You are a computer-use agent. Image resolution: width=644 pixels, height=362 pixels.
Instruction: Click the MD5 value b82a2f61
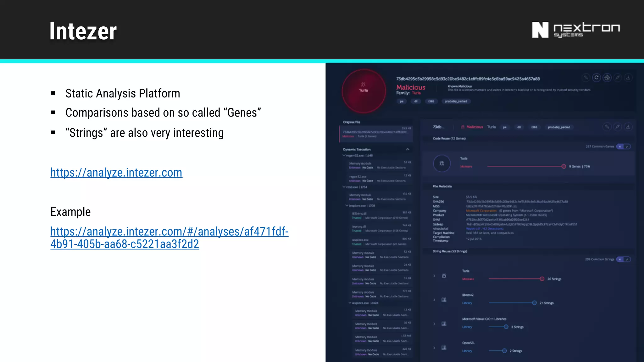point(491,206)
